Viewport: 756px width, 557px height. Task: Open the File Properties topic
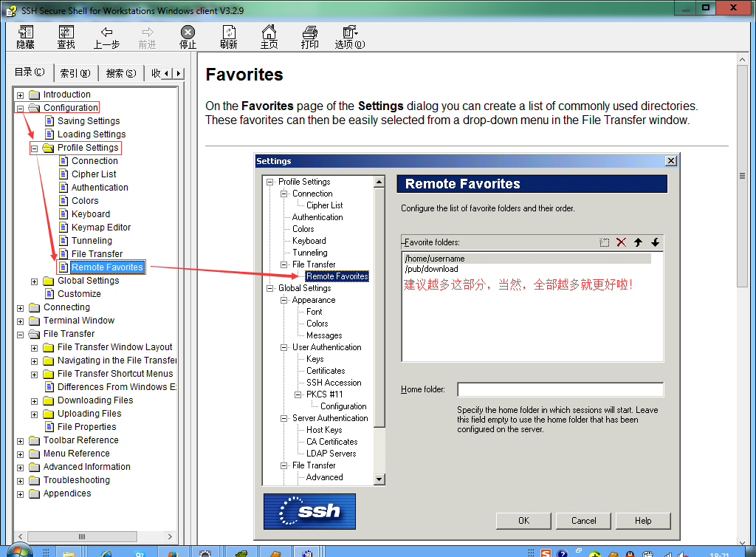pos(87,427)
